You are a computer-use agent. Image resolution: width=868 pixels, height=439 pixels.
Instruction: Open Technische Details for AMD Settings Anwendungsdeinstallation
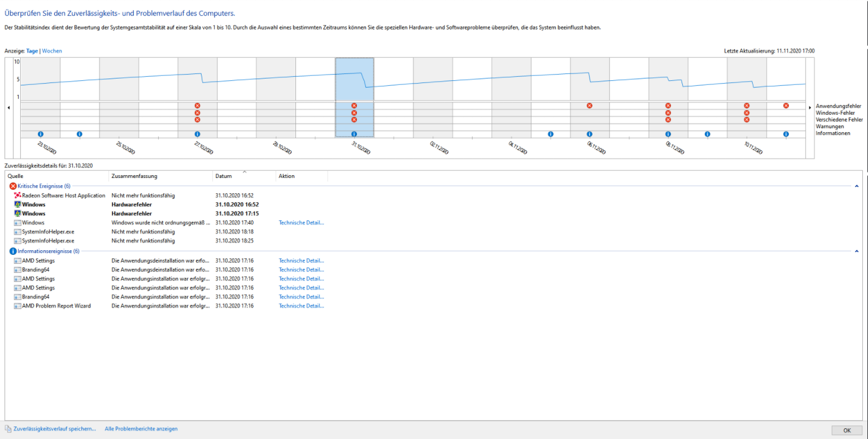(302, 260)
